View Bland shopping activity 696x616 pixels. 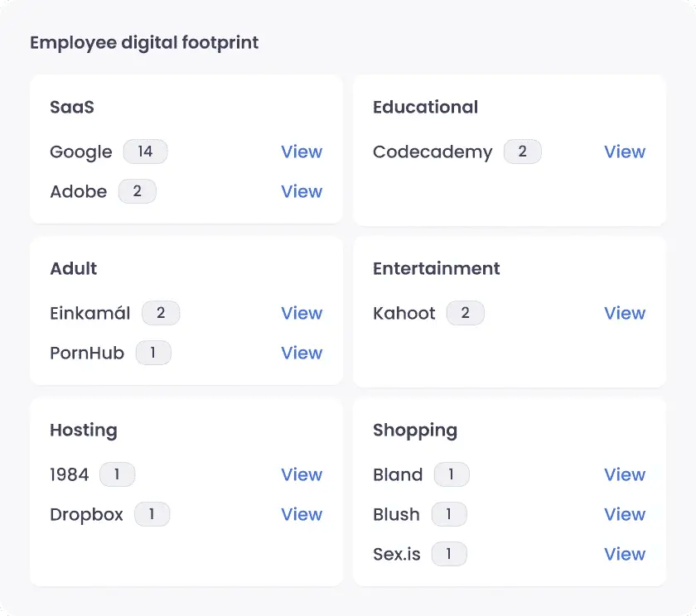(624, 474)
